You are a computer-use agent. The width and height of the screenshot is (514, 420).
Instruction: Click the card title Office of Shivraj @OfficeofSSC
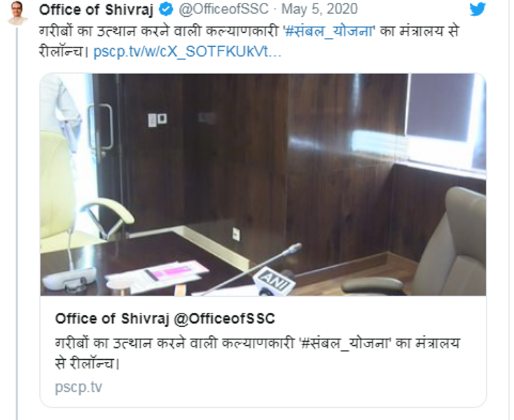[165, 318]
